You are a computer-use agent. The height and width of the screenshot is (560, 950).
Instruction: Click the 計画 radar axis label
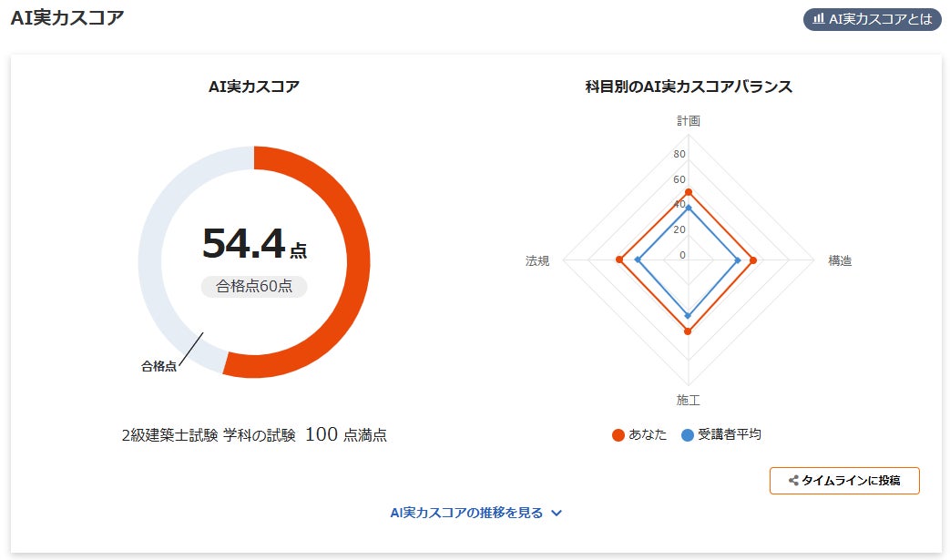(x=688, y=120)
